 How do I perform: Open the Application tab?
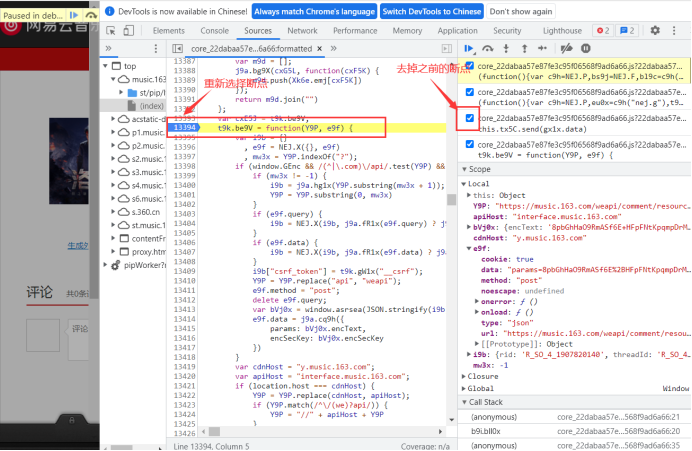[458, 30]
